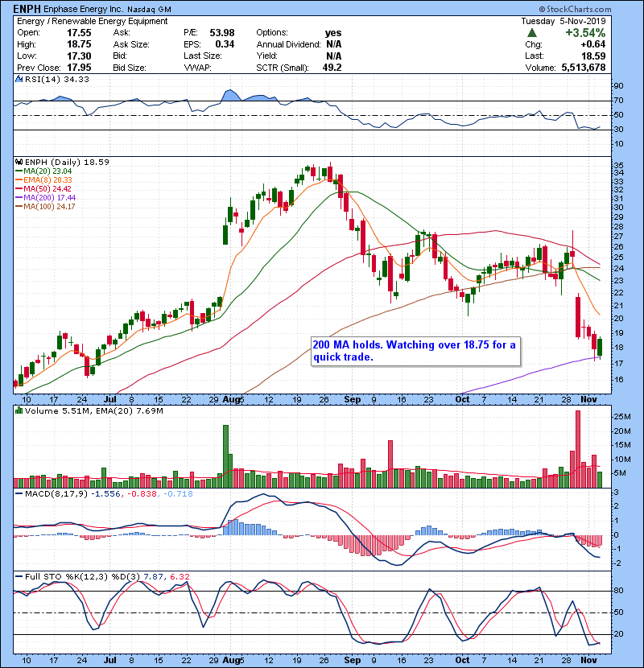Click the Sep label on price chart axis
This screenshot has width=644, height=668.
(352, 400)
